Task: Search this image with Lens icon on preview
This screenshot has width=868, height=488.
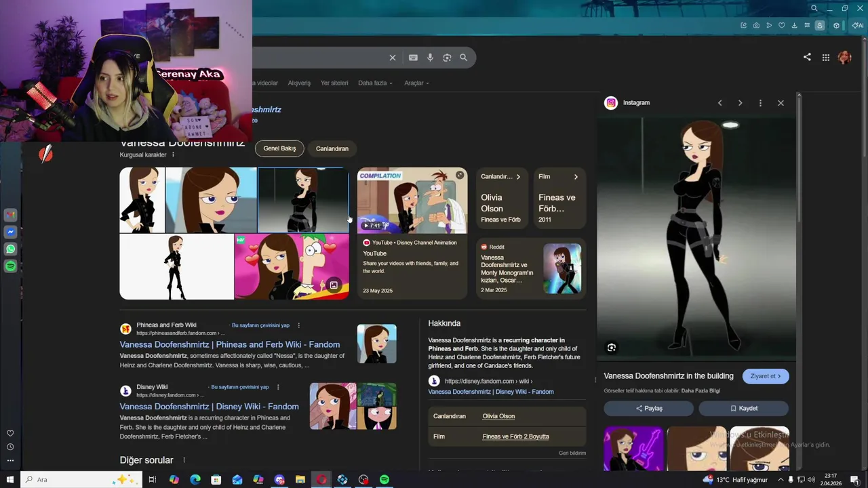Action: (612, 348)
